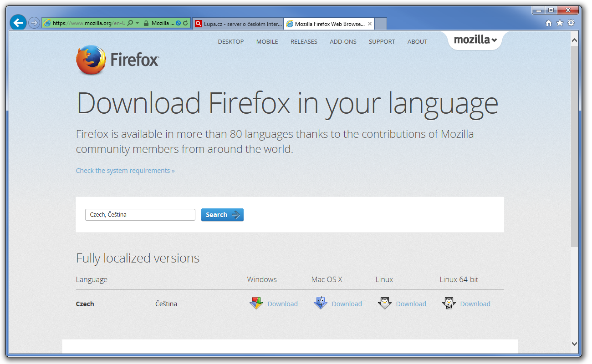Viewport: 592px width, 364px height.
Task: Click the scrollbar down arrow
Action: [574, 344]
